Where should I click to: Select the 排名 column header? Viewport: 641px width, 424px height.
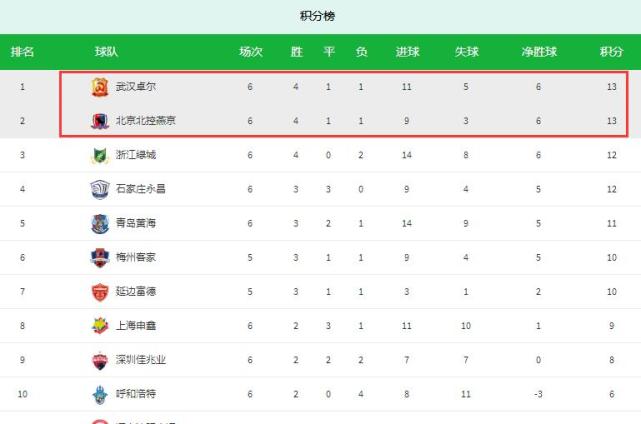tap(22, 52)
